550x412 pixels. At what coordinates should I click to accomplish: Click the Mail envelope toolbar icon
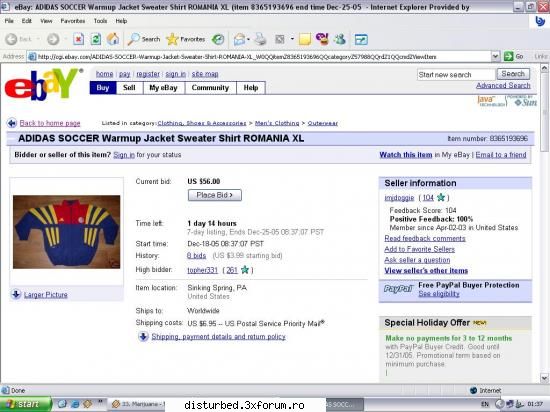click(239, 39)
